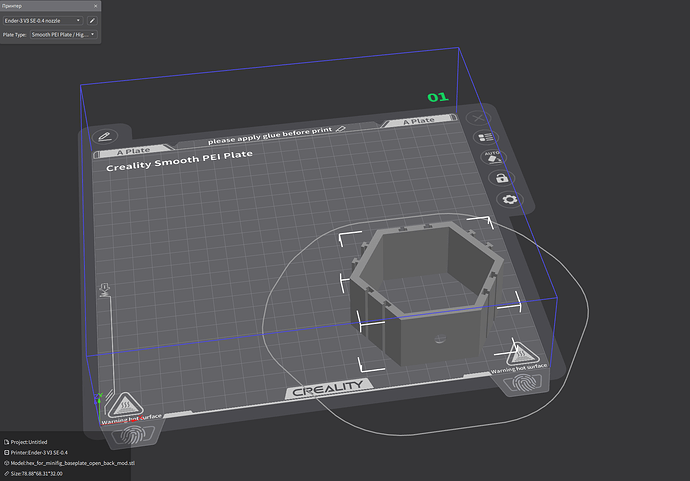Screen dimensions: 690x481
Task: Click the auto orient plate icon
Action: [x=493, y=157]
